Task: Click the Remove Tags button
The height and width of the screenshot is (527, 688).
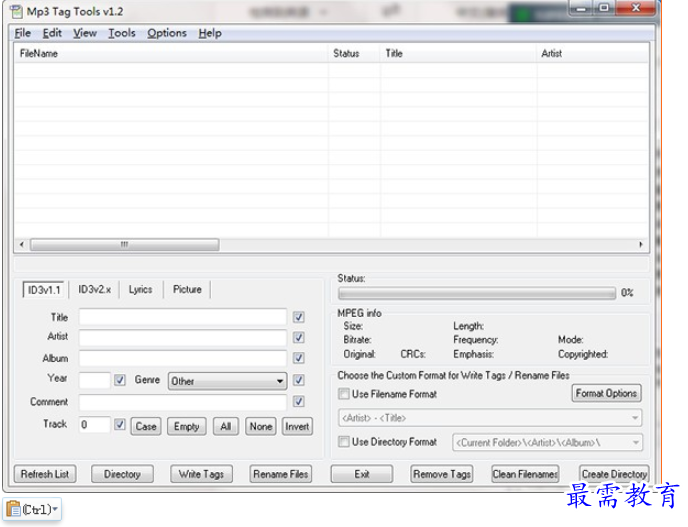Action: (x=442, y=474)
